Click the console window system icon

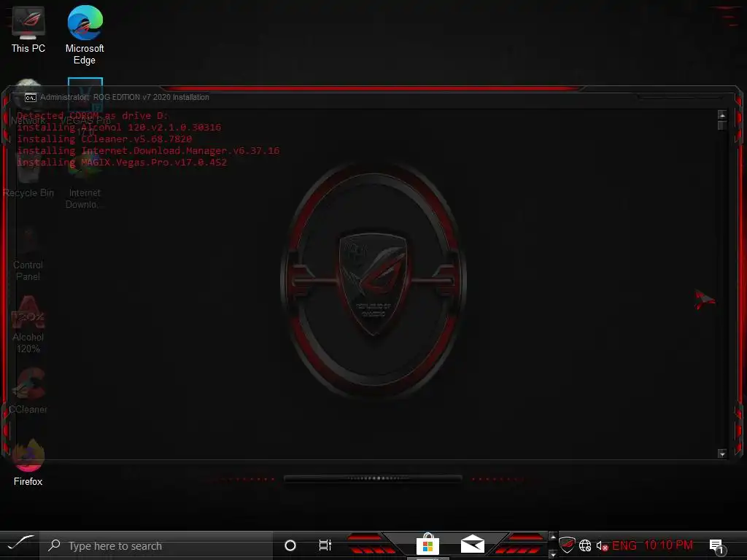click(x=31, y=98)
